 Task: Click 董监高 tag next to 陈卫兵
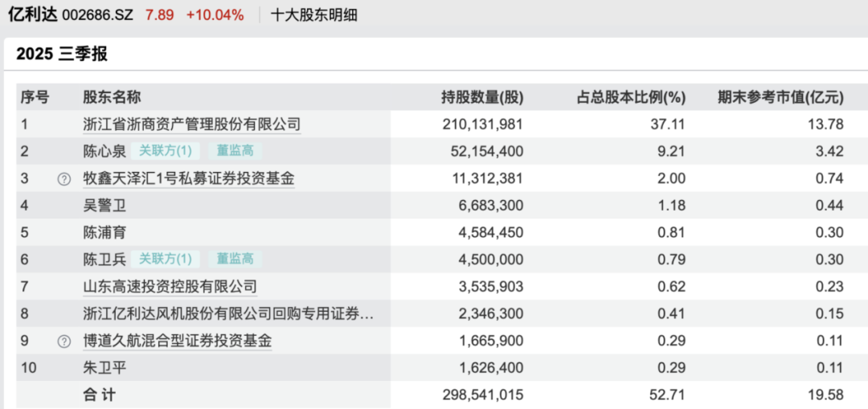tap(235, 259)
